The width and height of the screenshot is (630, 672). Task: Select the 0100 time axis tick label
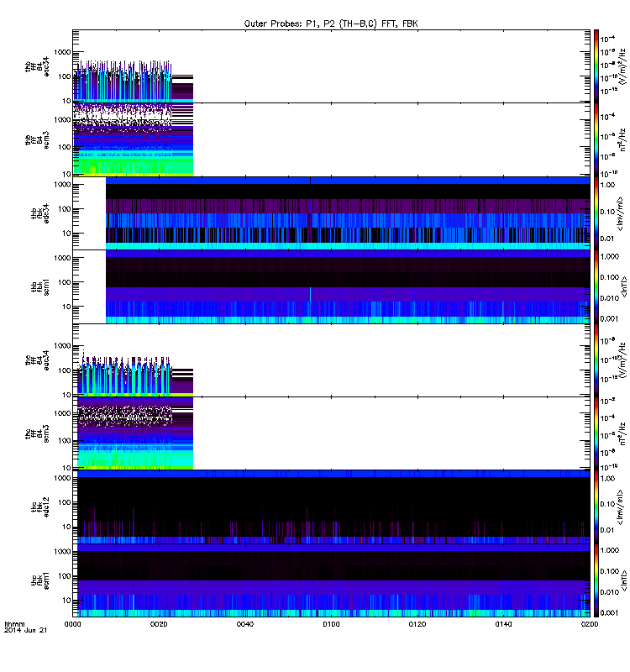[331, 624]
